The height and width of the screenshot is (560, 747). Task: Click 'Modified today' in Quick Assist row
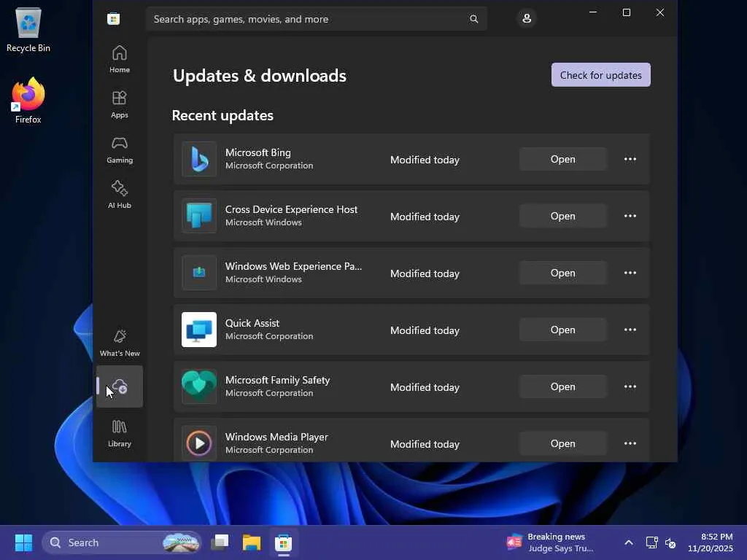point(425,330)
